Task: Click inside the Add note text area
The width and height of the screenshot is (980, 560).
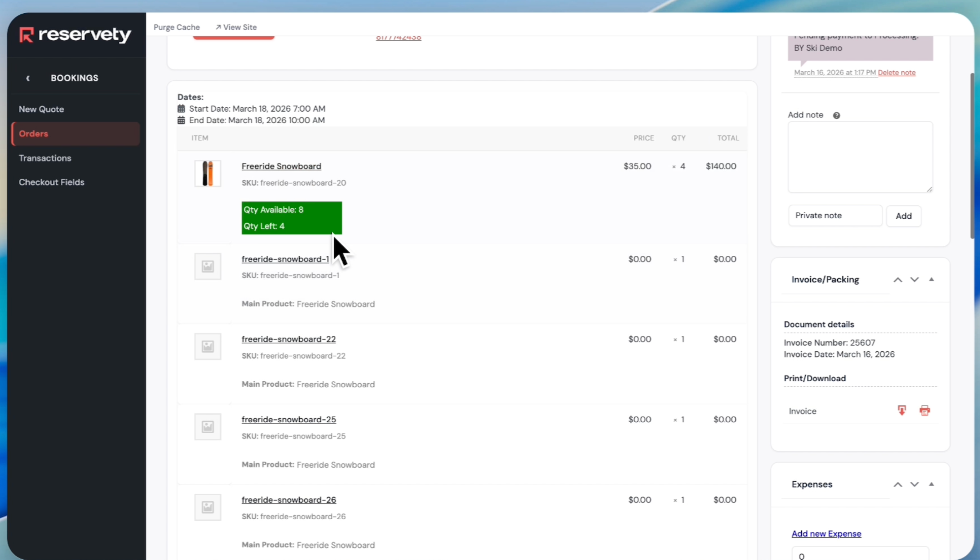Action: 860,157
